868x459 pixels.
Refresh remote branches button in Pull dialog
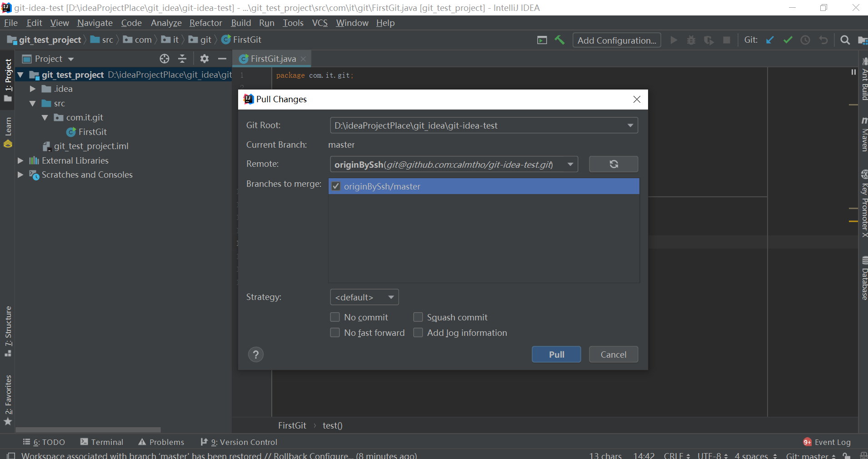[614, 164]
